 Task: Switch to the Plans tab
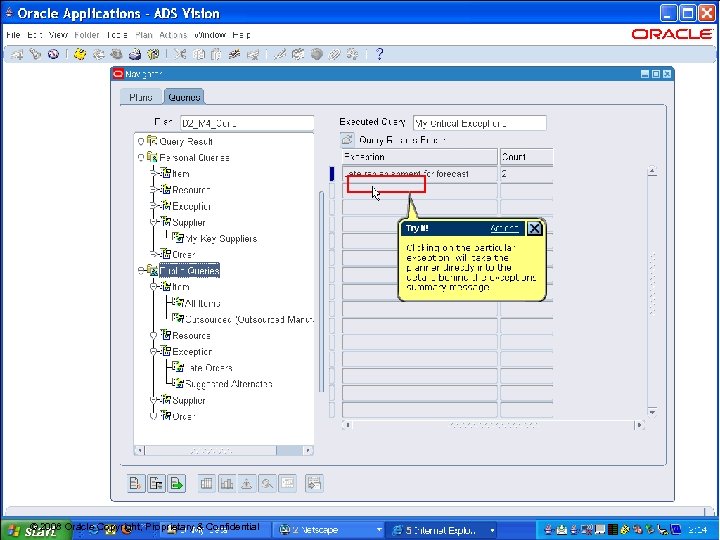141,97
